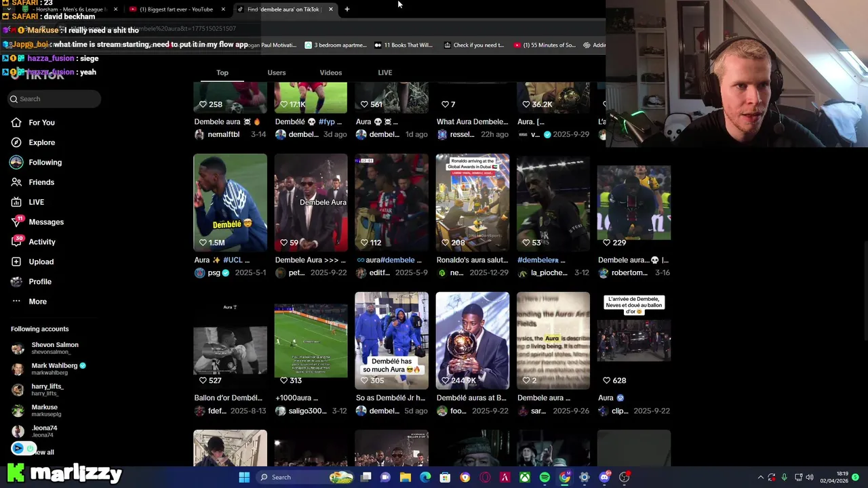The width and height of the screenshot is (868, 488).
Task: Open File Explorer from the taskbar
Action: click(406, 477)
